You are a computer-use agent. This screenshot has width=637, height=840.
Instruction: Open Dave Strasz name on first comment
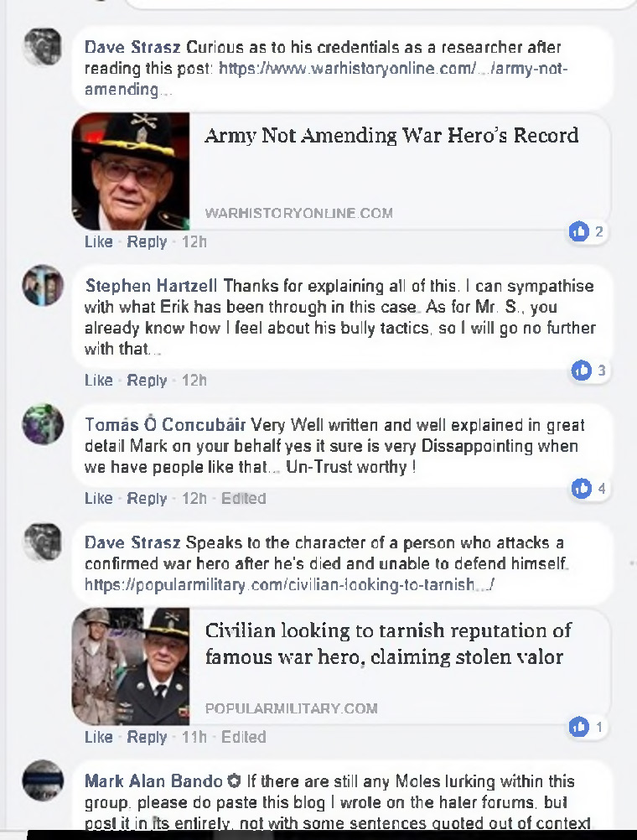[x=132, y=47]
